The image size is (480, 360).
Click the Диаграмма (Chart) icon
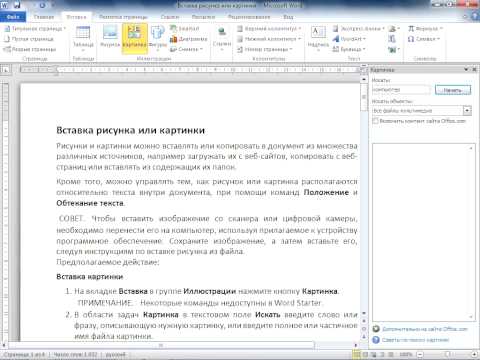(x=188, y=39)
